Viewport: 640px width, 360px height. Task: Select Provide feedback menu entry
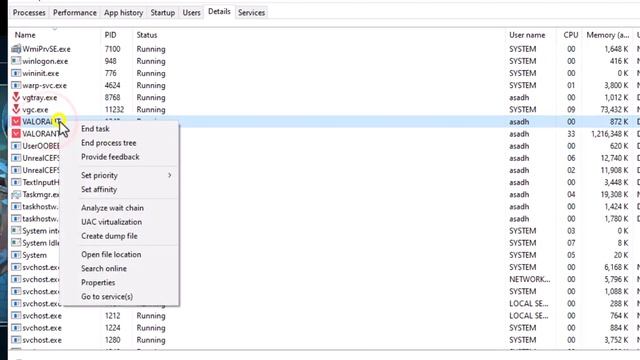110,157
